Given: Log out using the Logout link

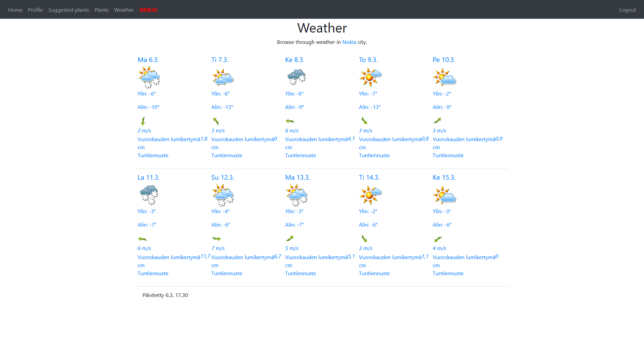Looking at the screenshot, I should click(627, 10).
